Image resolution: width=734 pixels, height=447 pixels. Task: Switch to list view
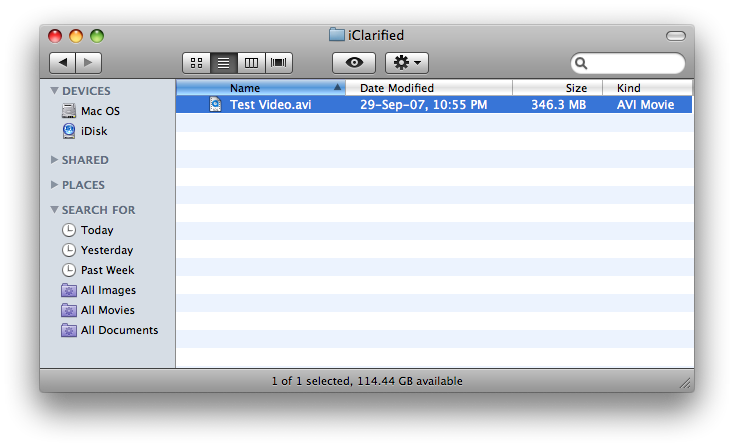(x=224, y=63)
